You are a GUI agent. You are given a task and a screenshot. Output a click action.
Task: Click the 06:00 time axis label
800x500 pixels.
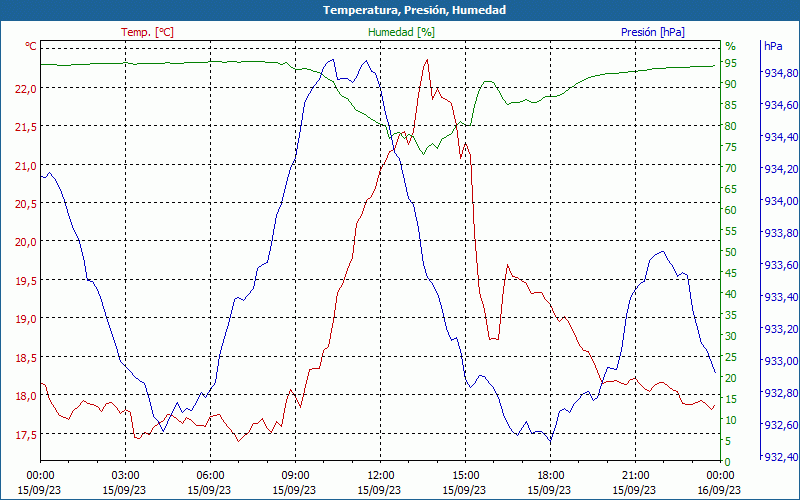click(210, 476)
